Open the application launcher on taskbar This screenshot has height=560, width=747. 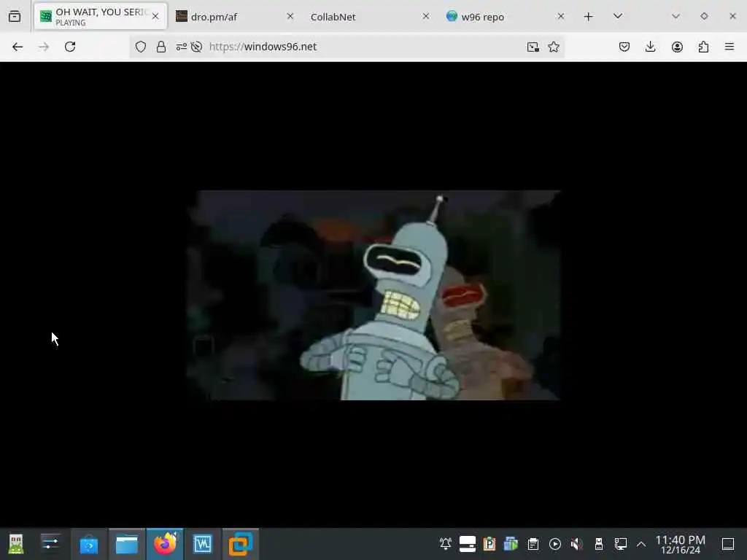point(16,544)
